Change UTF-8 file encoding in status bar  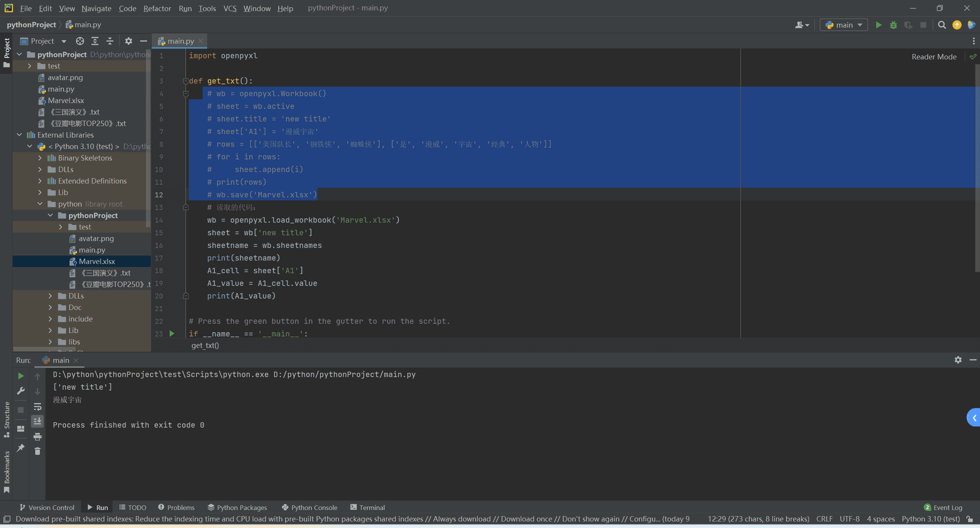pos(849,519)
